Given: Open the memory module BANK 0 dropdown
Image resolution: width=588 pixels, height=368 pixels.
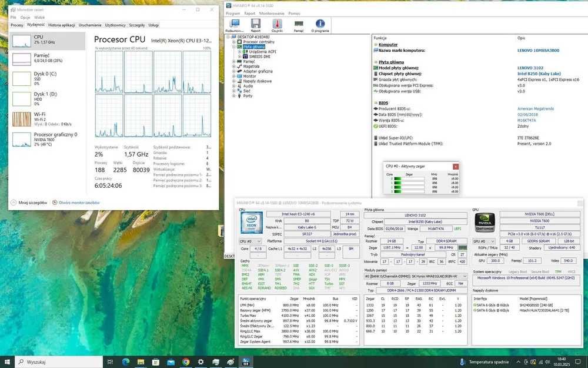Looking at the screenshot, I should (416, 276).
